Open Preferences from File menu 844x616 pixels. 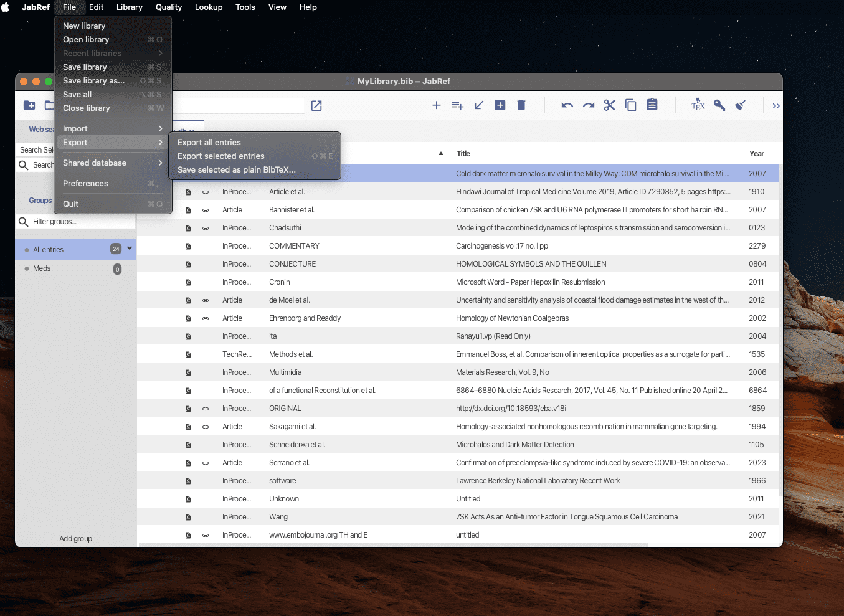(x=85, y=183)
